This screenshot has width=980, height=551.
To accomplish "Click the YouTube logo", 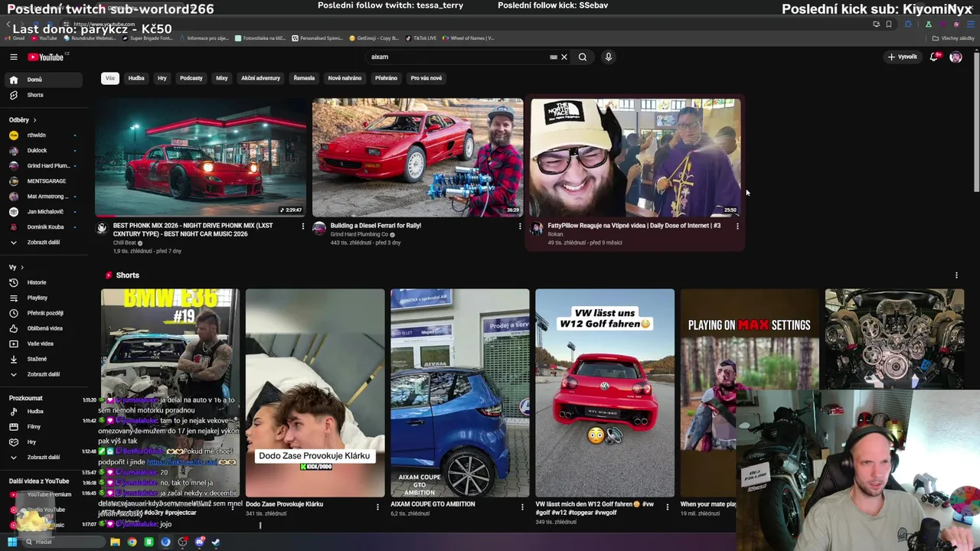I will 47,57.
